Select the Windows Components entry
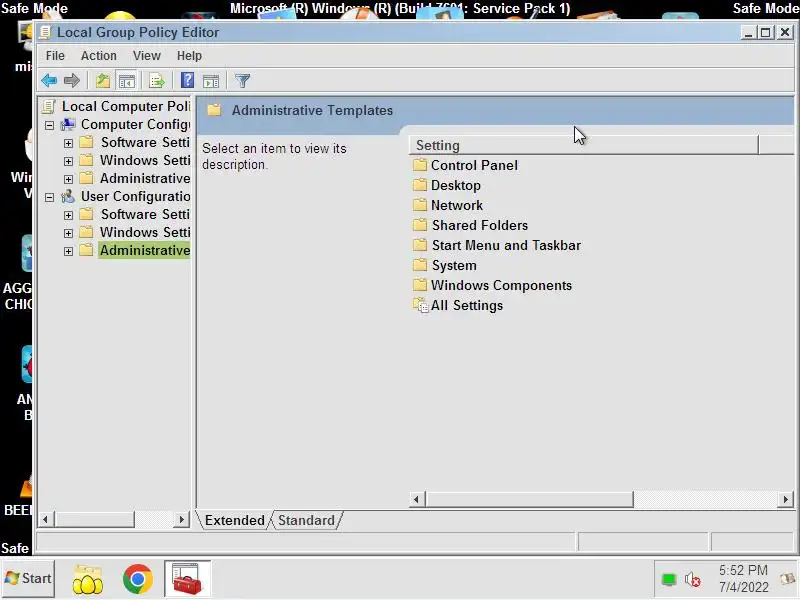The width and height of the screenshot is (800, 600). pos(501,285)
